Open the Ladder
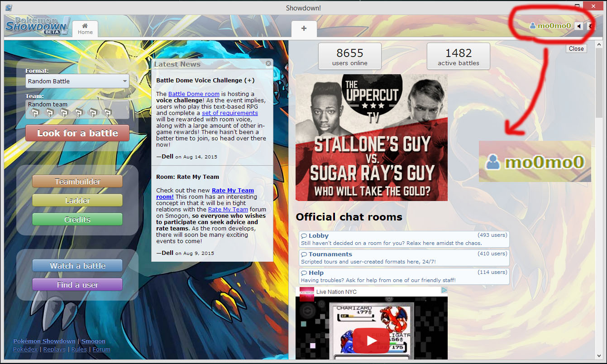 [77, 201]
